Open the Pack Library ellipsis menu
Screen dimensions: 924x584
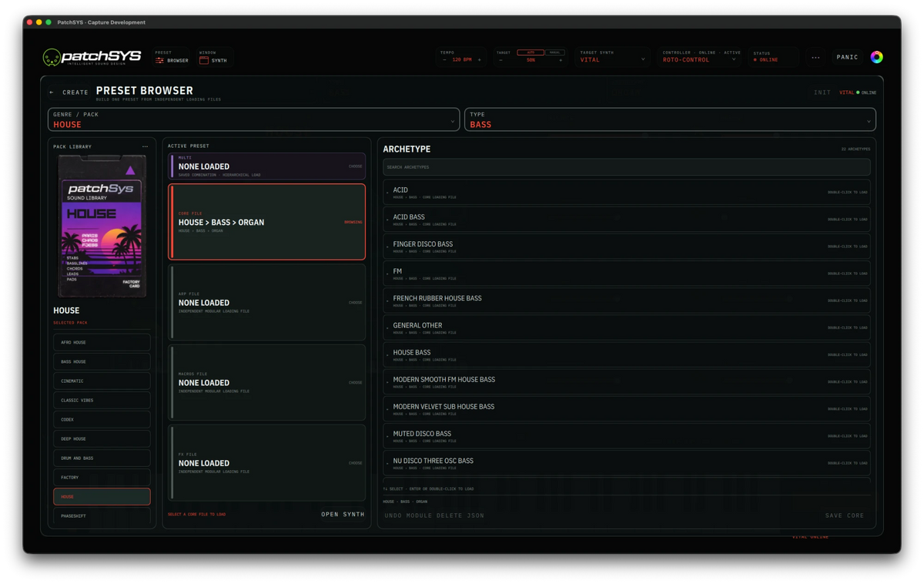[145, 146]
